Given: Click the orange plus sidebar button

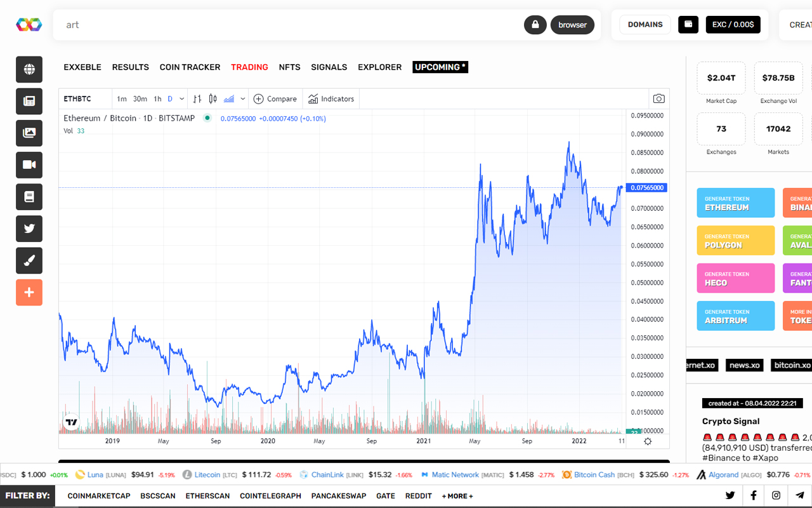Looking at the screenshot, I should point(29,292).
